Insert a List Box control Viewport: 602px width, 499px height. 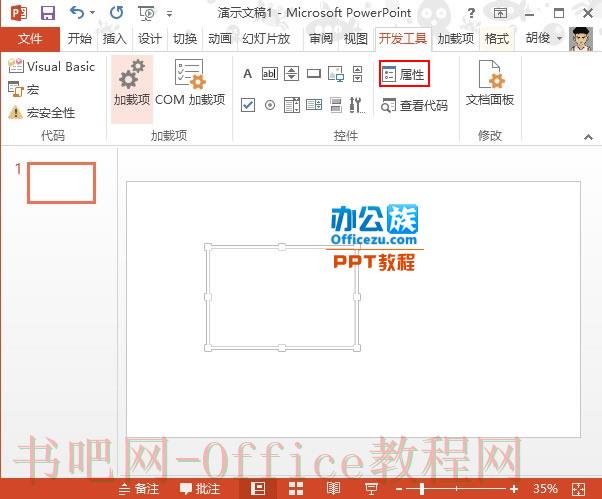[292, 104]
